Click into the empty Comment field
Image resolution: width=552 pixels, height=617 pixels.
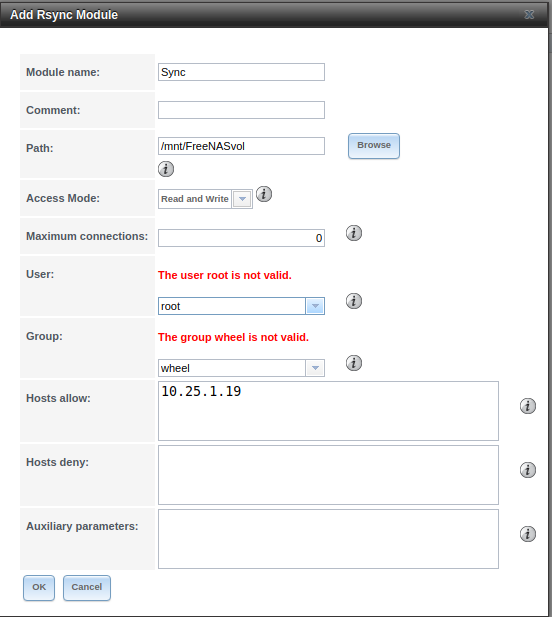[241, 110]
